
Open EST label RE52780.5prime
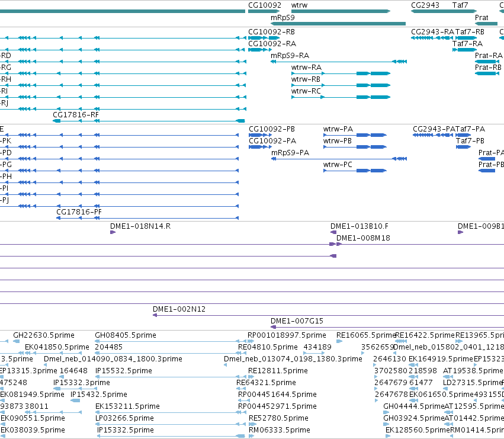[x=278, y=418]
